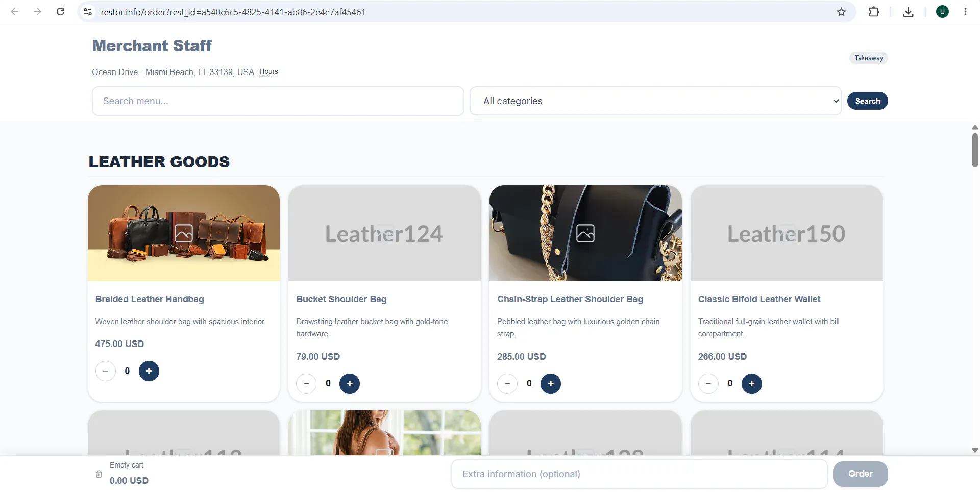Viewport: 980px width, 492px height.
Task: Select the Chain-Strap Leather Shoulder Bag title
Action: point(570,299)
